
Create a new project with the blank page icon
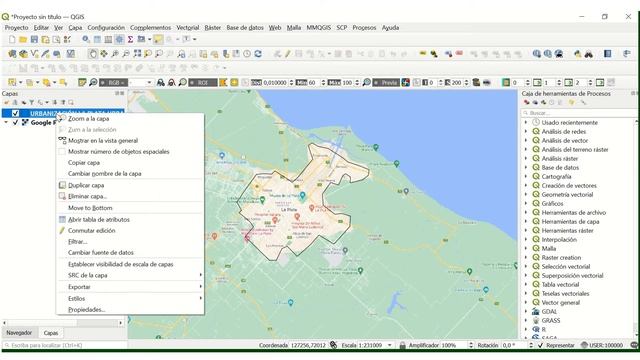pyautogui.click(x=12, y=39)
